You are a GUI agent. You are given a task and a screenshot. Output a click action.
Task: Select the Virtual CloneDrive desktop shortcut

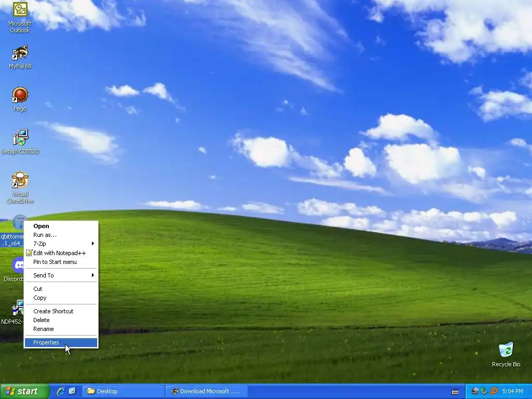point(20,187)
